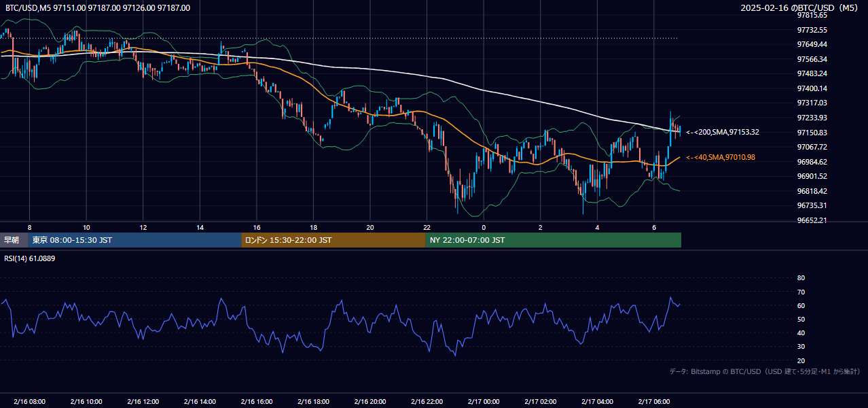The image size is (868, 408).
Task: Select the NY 22:00-07:00 JST session bar
Action: (x=554, y=240)
